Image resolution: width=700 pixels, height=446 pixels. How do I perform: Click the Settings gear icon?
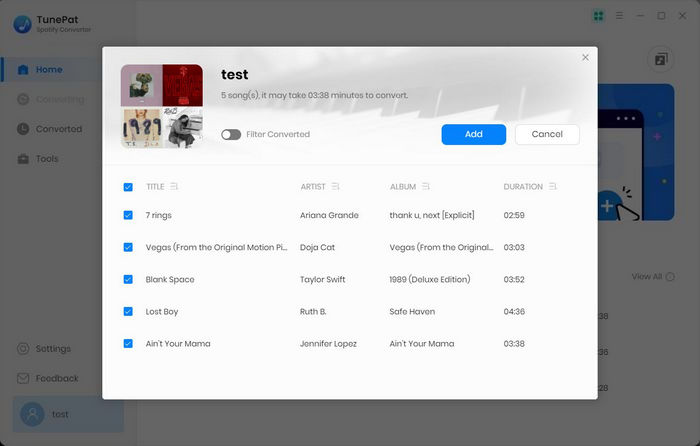point(23,349)
